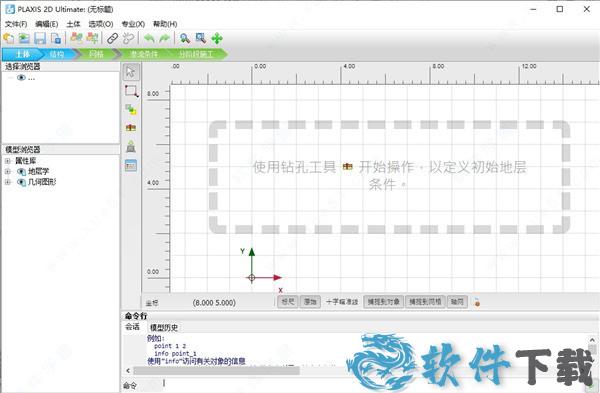The height and width of the screenshot is (393, 600).
Task: Toggle visibility eye of 地层学 node
Action: (x=21, y=172)
